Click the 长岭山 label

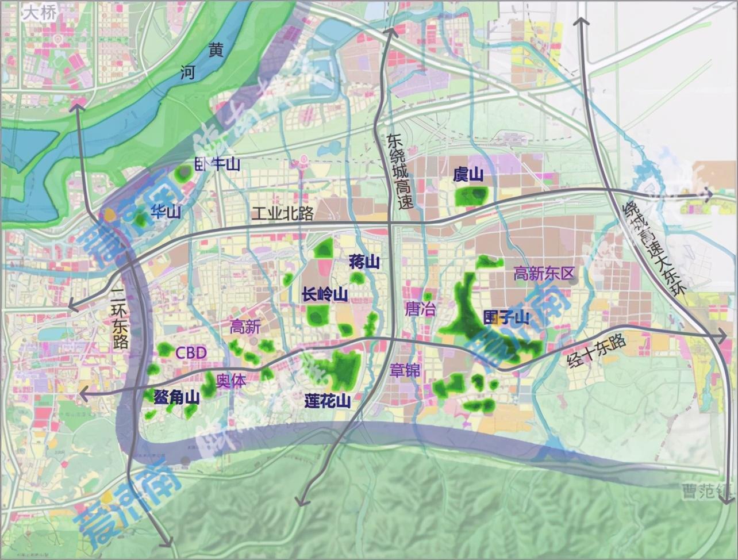coord(325,295)
